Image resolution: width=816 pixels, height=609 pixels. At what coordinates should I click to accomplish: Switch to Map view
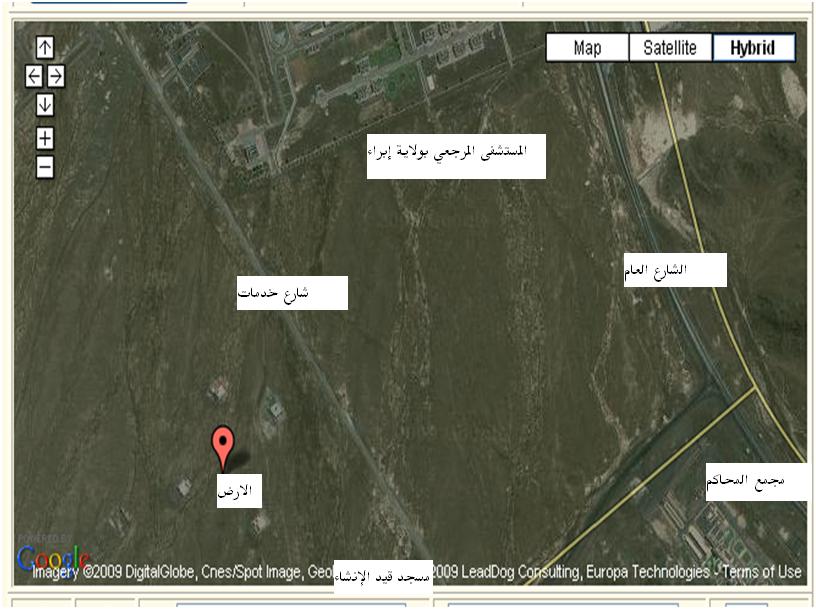click(x=588, y=48)
